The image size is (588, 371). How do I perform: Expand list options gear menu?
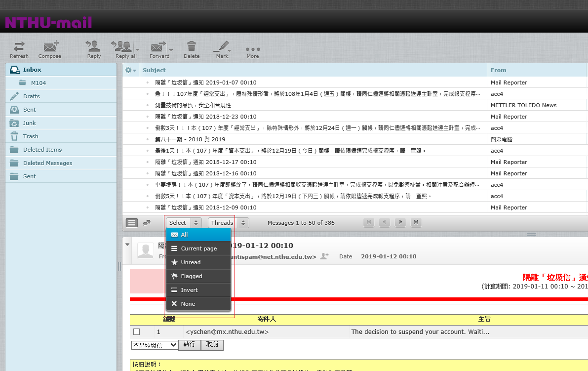coord(130,70)
